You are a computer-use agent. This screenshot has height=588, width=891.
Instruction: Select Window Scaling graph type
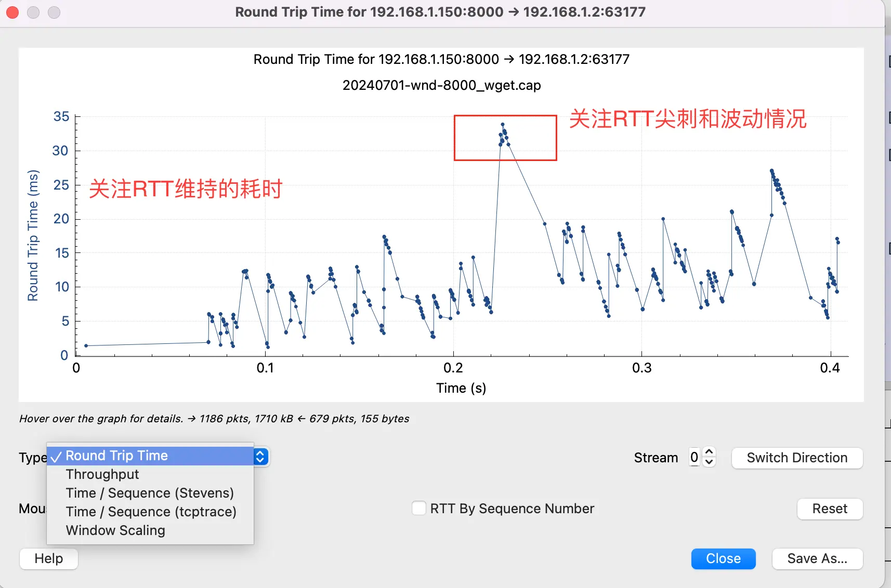[150, 530]
